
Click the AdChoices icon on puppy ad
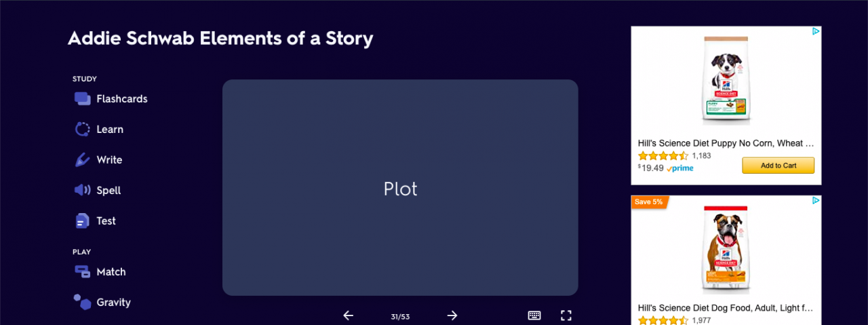(816, 31)
